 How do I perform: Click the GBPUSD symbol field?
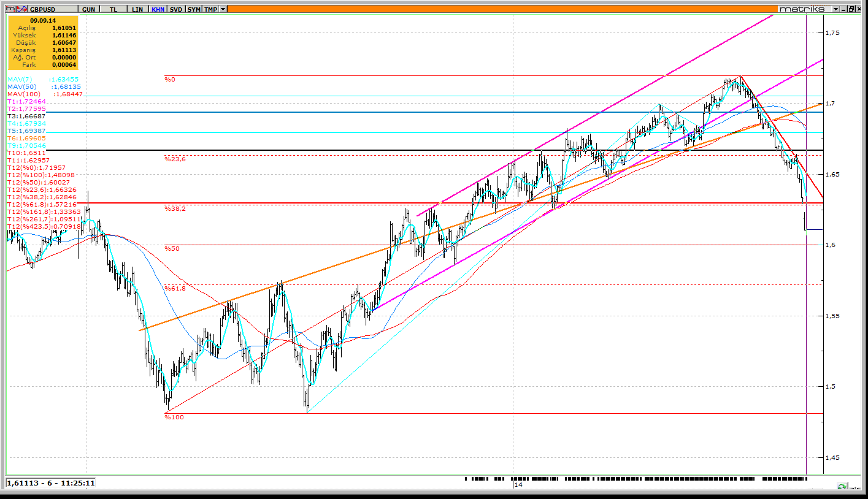coord(53,9)
